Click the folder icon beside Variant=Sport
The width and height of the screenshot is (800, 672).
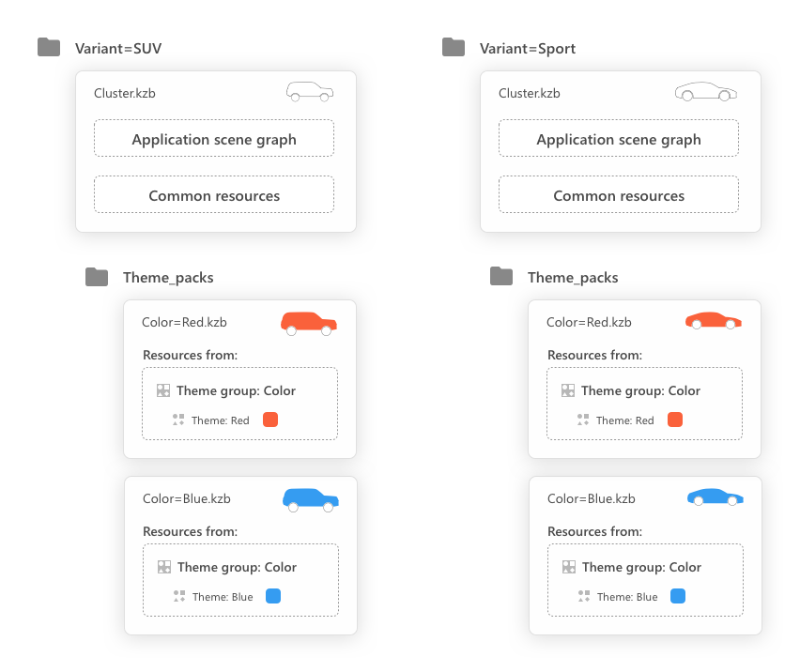[454, 47]
